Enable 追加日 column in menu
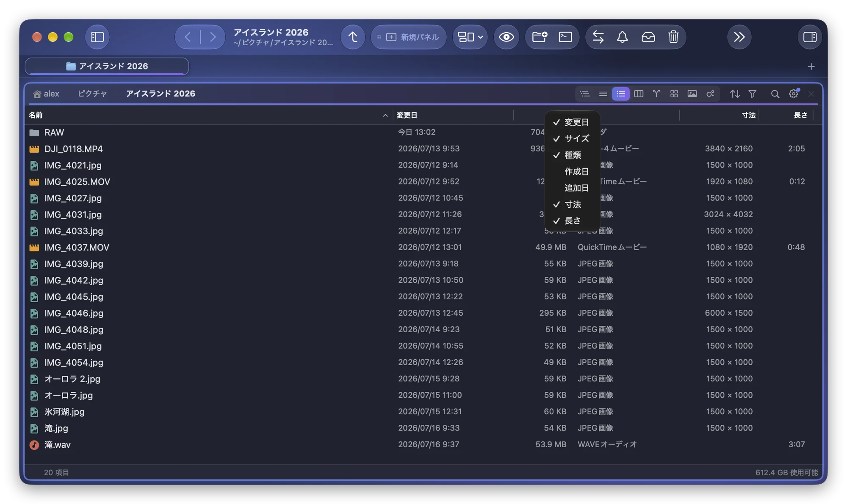The width and height of the screenshot is (847, 504). pos(572,188)
